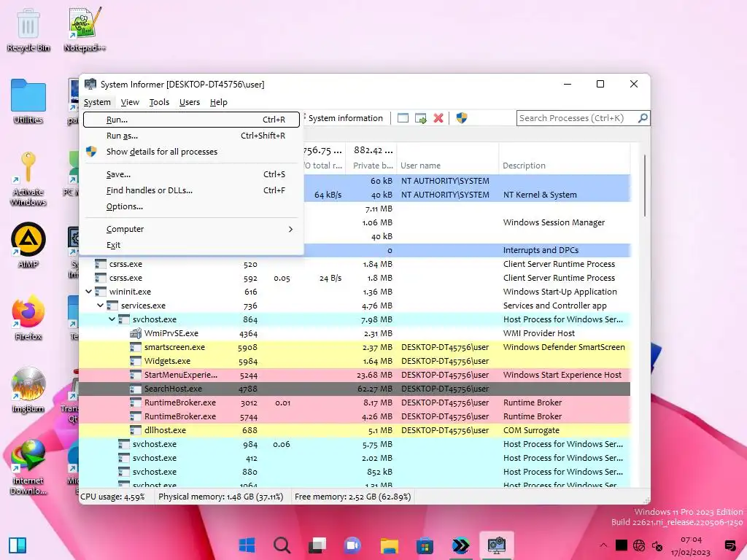Viewport: 747px width, 560px height.
Task: Collapse the services.exe tree node
Action: [101, 306]
